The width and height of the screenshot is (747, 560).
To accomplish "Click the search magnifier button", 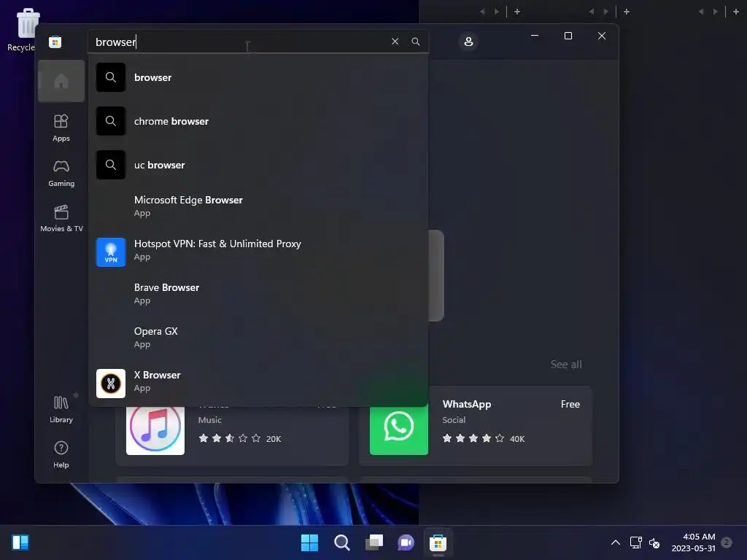I will [415, 42].
